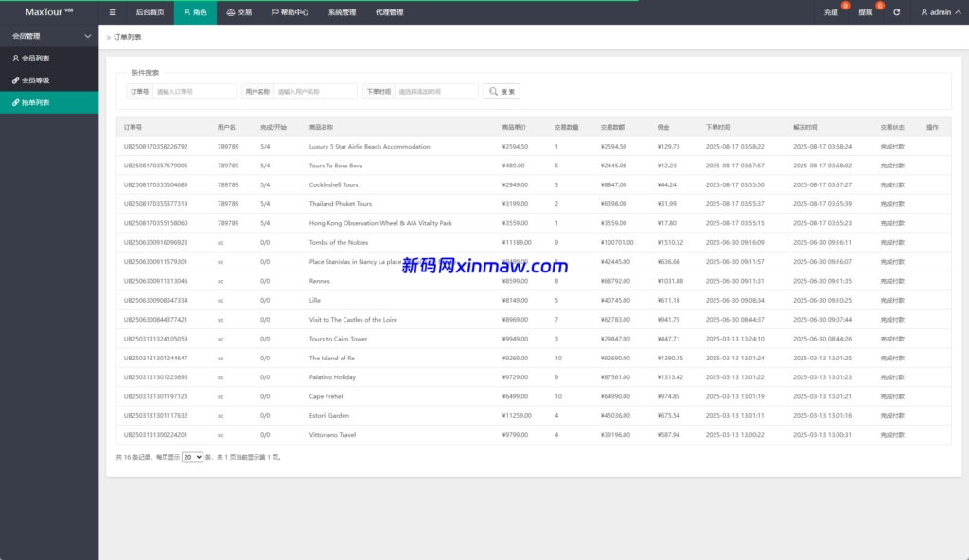Screen dimensions: 969x560
Task: Go to 后台首页 dashboard home
Action: pos(150,12)
